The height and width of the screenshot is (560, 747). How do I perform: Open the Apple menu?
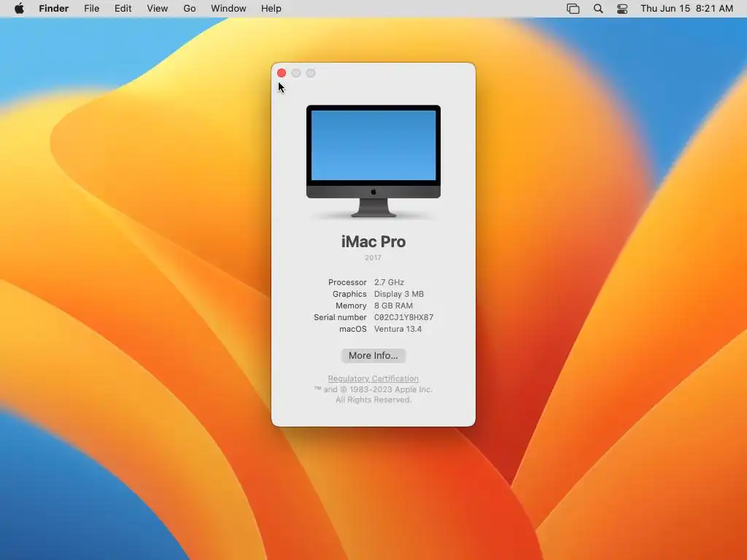pos(19,9)
